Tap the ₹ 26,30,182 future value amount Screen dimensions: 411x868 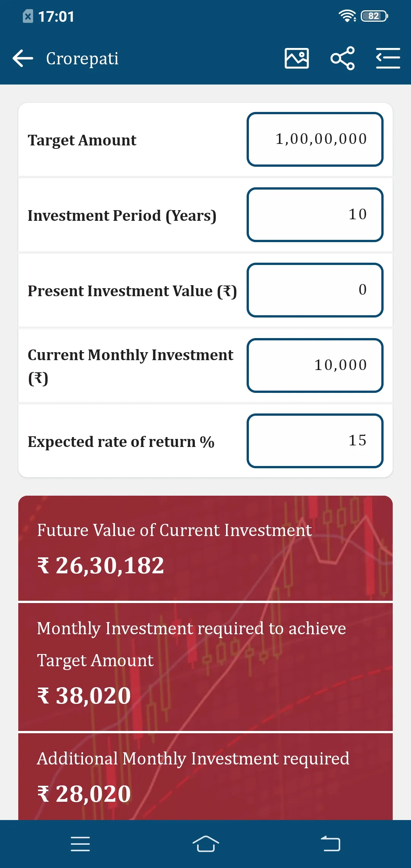coord(101,565)
